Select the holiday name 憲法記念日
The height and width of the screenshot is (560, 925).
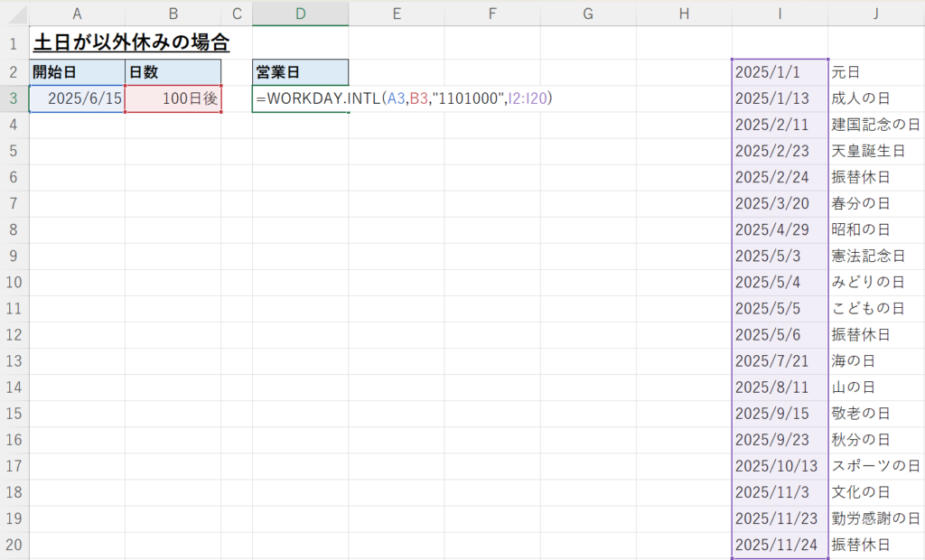[x=868, y=257]
